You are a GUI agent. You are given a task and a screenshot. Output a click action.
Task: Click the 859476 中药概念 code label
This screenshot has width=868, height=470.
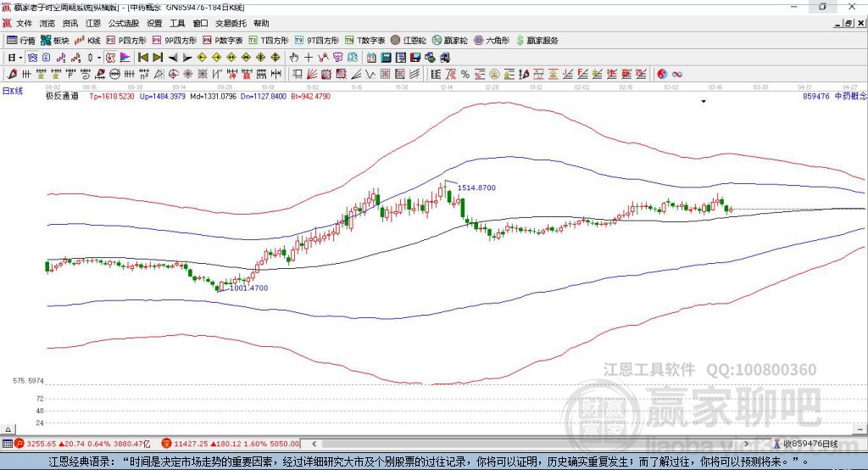834,97
